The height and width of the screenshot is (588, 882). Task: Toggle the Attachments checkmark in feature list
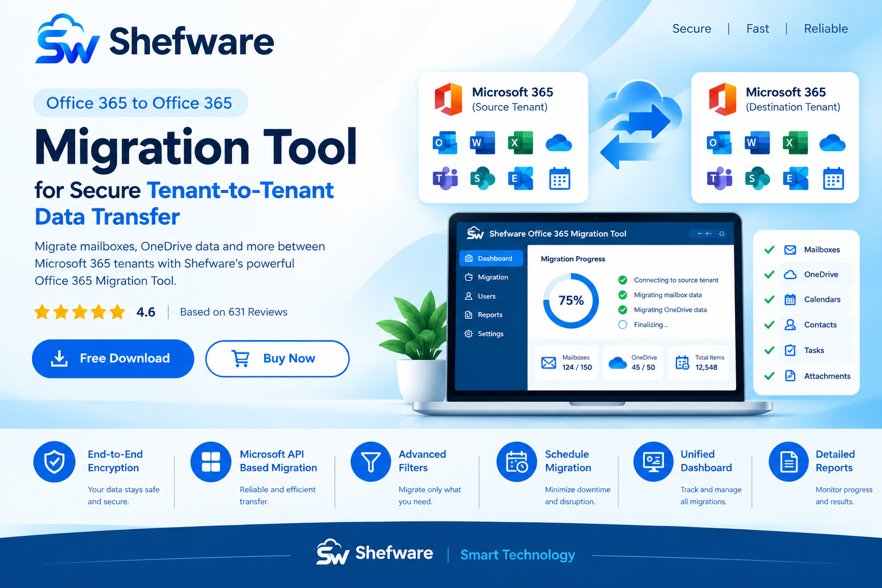pyautogui.click(x=769, y=376)
